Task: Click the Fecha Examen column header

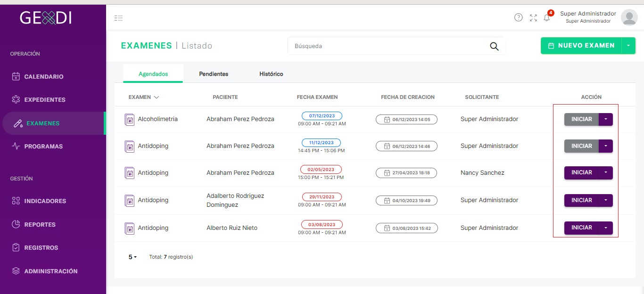Action: point(317,97)
